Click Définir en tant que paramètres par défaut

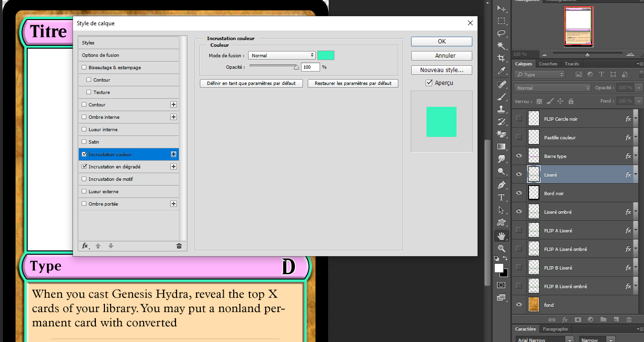tap(251, 83)
